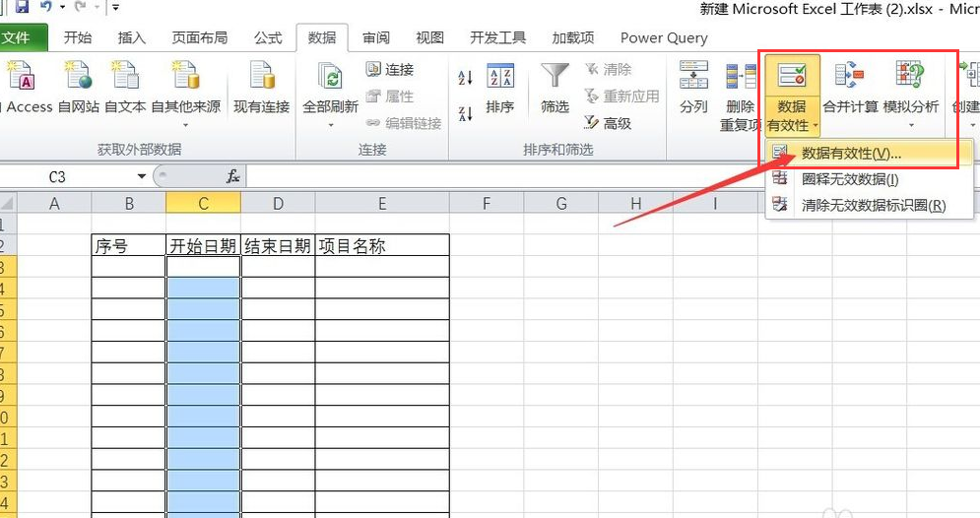980x518 pixels.
Task: Switch to the 开发工具 ribbon tab
Action: coord(498,38)
